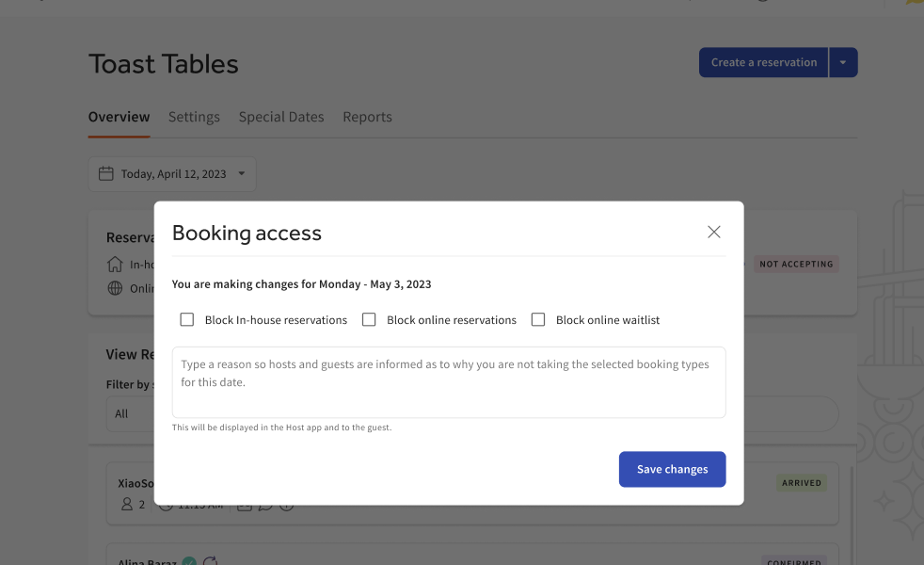Open the chat bubble icon on XiaoSo's reservation
Screen dimensions: 924x565
265,505
